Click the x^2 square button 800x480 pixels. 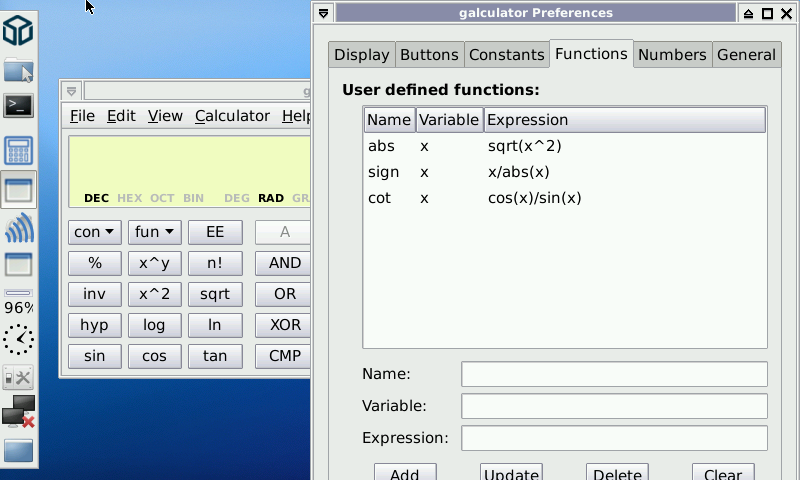(x=155, y=294)
